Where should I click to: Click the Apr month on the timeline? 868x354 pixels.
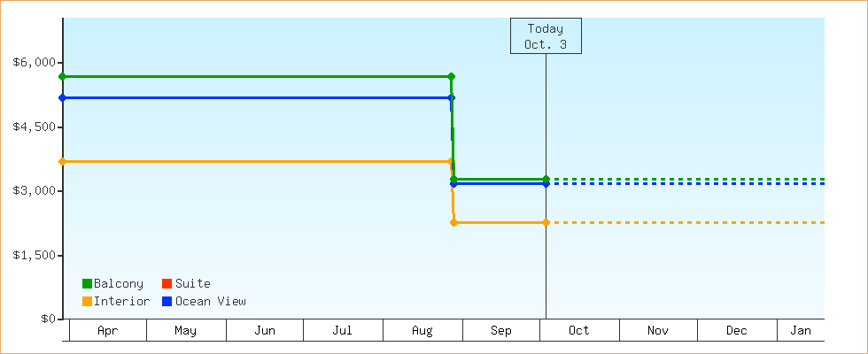[107, 331]
